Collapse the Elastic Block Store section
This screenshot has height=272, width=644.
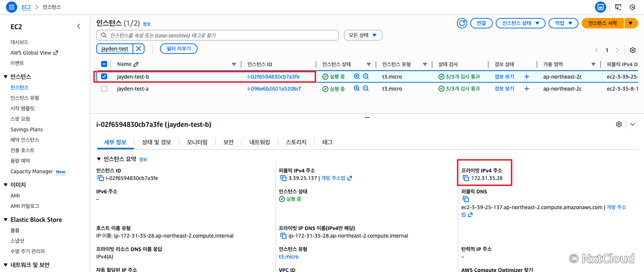(x=6, y=220)
